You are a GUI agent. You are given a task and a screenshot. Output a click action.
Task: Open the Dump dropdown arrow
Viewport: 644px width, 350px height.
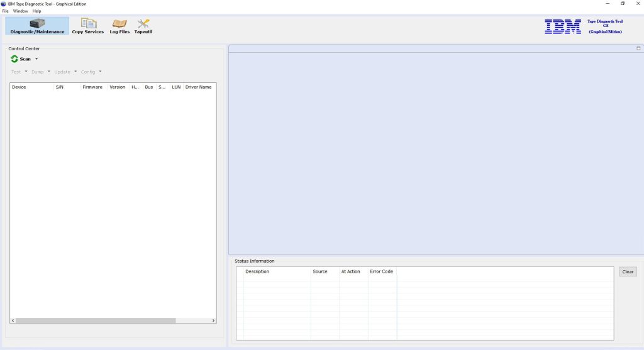(x=49, y=72)
